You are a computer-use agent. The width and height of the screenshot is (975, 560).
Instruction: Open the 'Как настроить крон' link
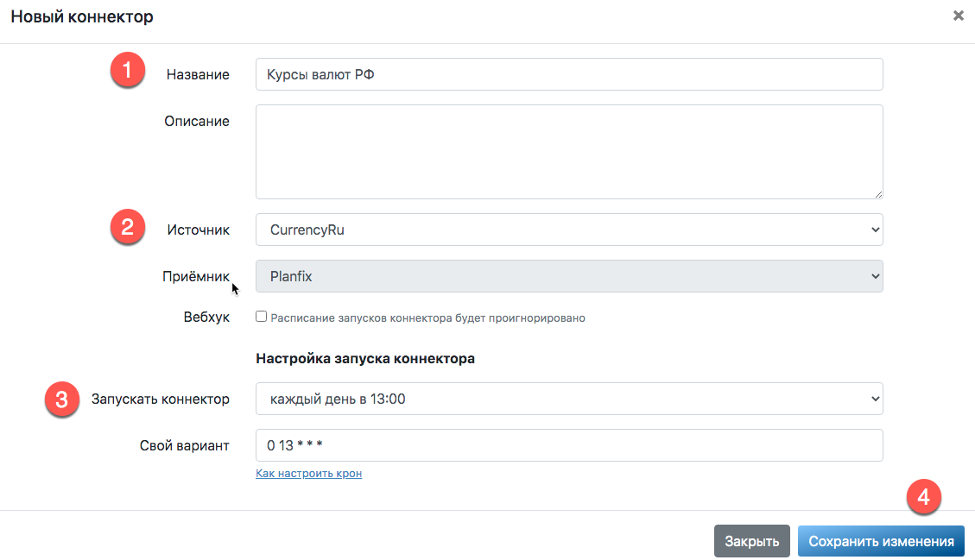pos(308,474)
